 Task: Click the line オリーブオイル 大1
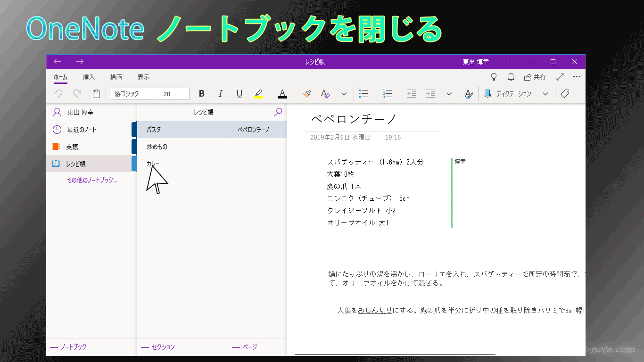pos(358,222)
